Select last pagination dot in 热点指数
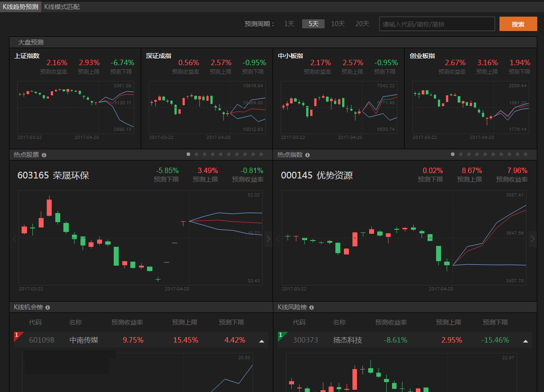Image resolution: width=544 pixels, height=392 pixels. coord(526,154)
